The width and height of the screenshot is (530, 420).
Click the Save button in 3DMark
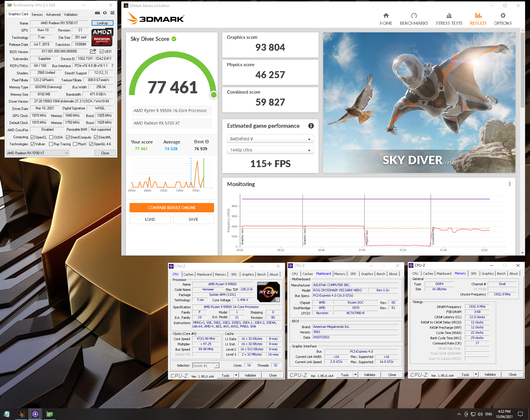click(193, 219)
